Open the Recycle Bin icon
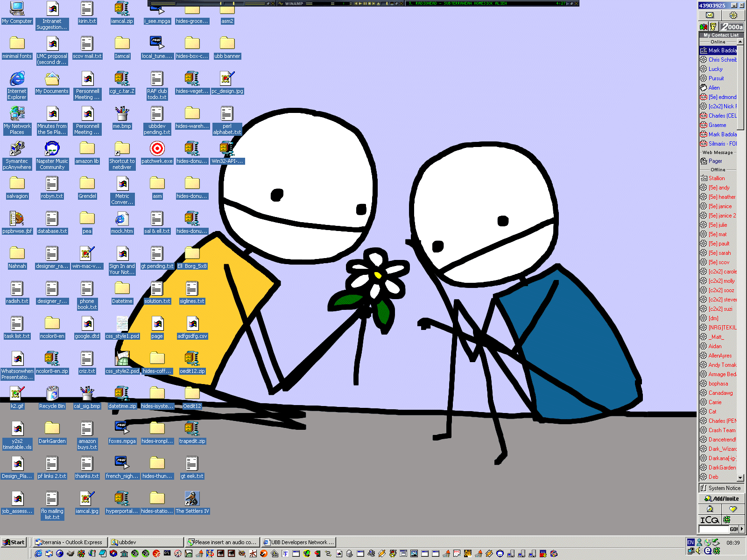The width and height of the screenshot is (747, 560). pyautogui.click(x=52, y=398)
